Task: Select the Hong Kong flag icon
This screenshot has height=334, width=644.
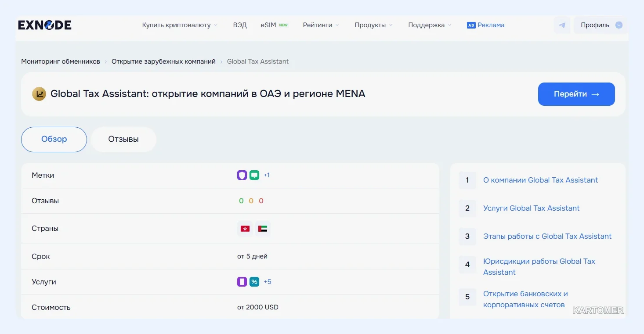Action: (245, 229)
